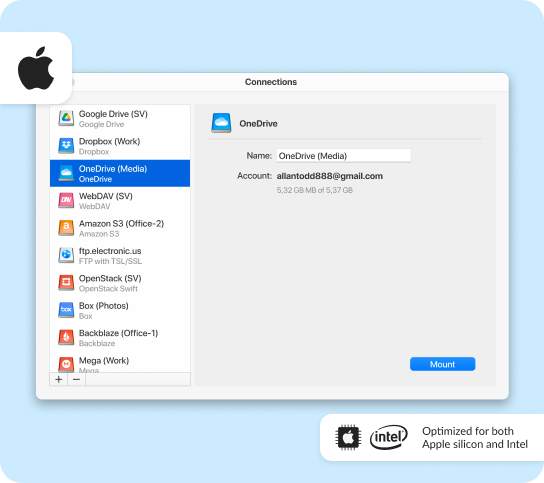
Task: Click the OneDrive (Media) icon in list
Action: tap(66, 173)
